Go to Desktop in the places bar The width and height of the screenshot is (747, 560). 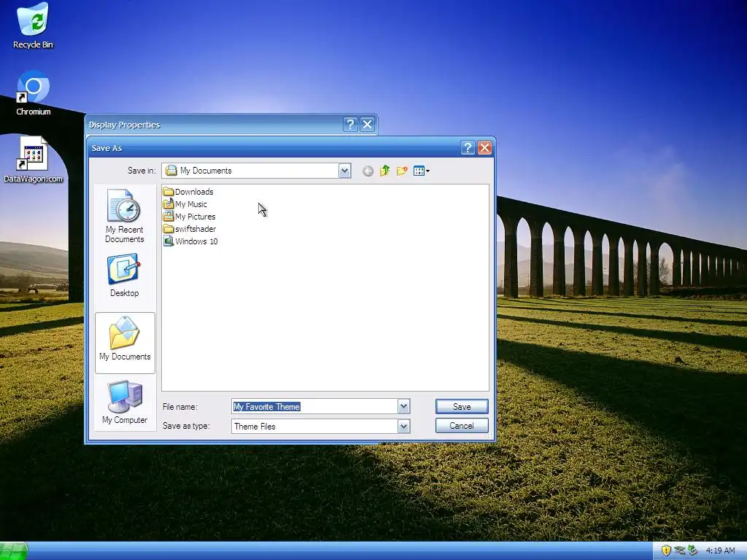(124, 276)
